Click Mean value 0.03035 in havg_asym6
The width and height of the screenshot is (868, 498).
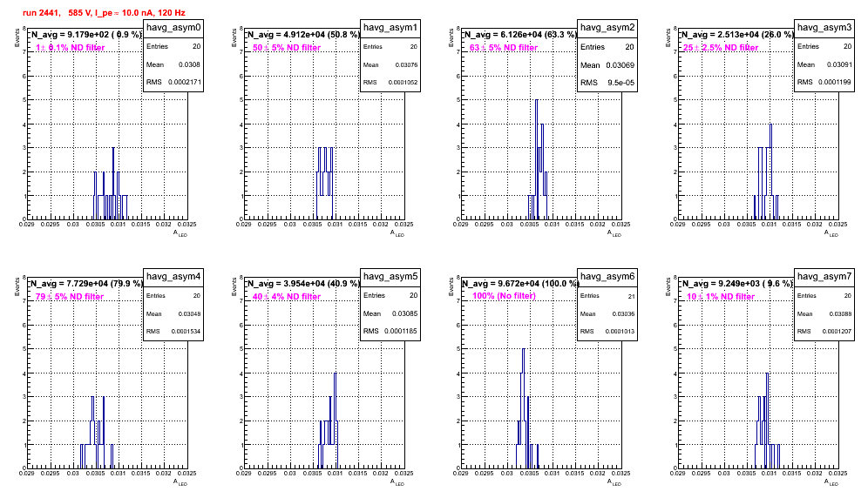pyautogui.click(x=623, y=313)
